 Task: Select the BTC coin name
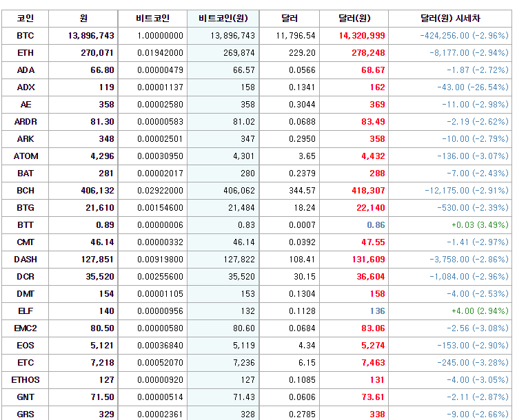(x=26, y=36)
